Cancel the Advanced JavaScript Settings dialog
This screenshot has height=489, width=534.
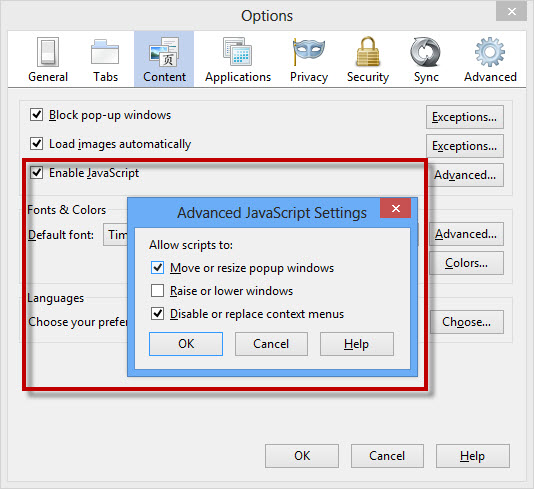(271, 344)
